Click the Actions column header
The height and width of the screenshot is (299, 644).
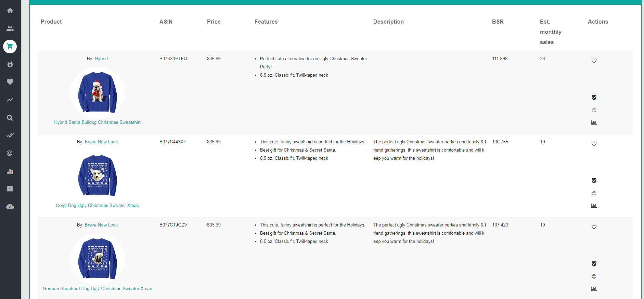pos(598,22)
